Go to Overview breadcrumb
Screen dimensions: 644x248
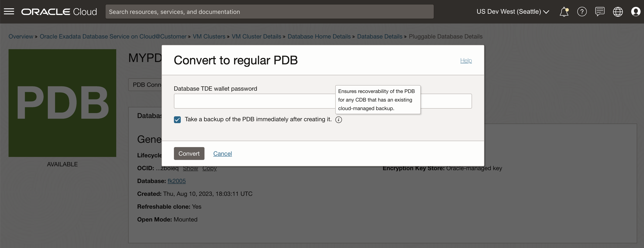pyautogui.click(x=21, y=37)
